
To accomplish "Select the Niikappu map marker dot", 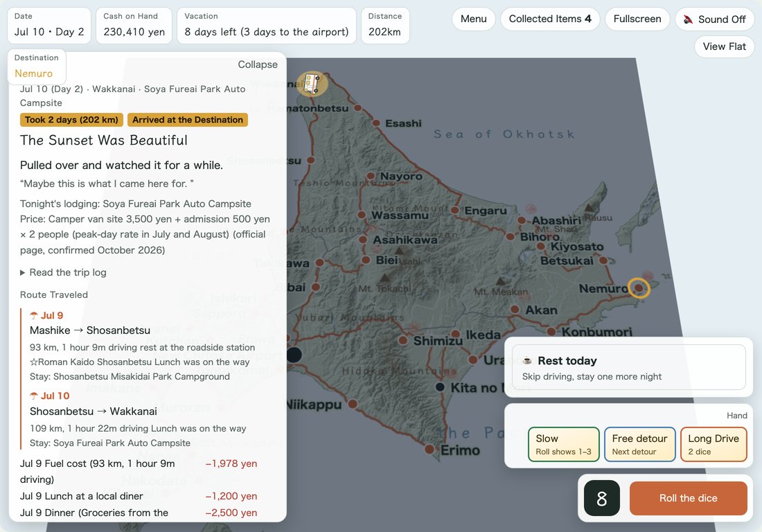I will pos(353,404).
